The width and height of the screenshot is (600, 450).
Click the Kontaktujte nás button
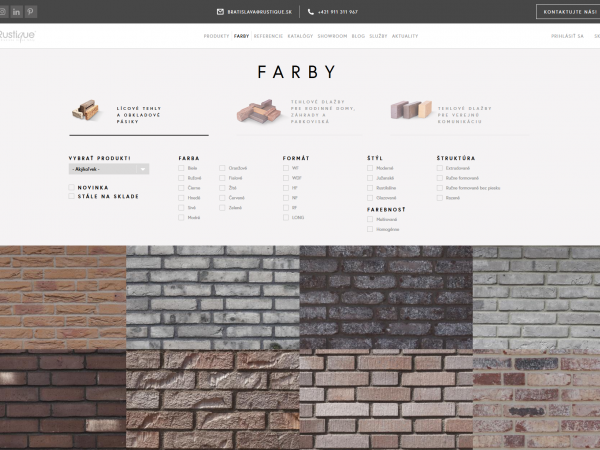pos(568,12)
